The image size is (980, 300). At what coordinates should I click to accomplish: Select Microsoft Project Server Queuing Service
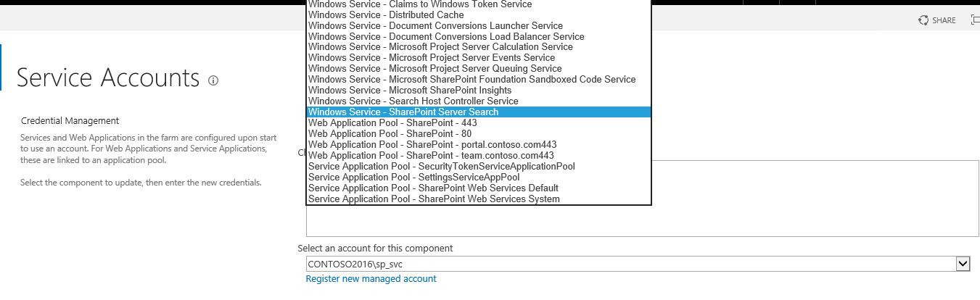478,69
